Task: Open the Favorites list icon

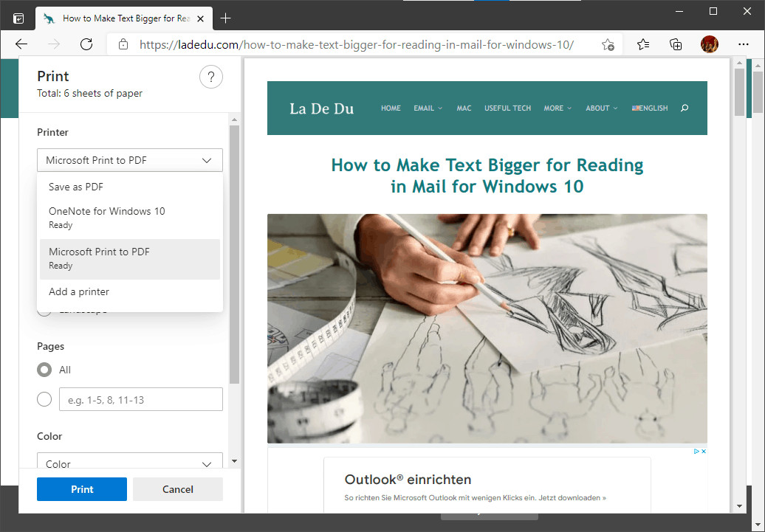Action: click(x=643, y=44)
